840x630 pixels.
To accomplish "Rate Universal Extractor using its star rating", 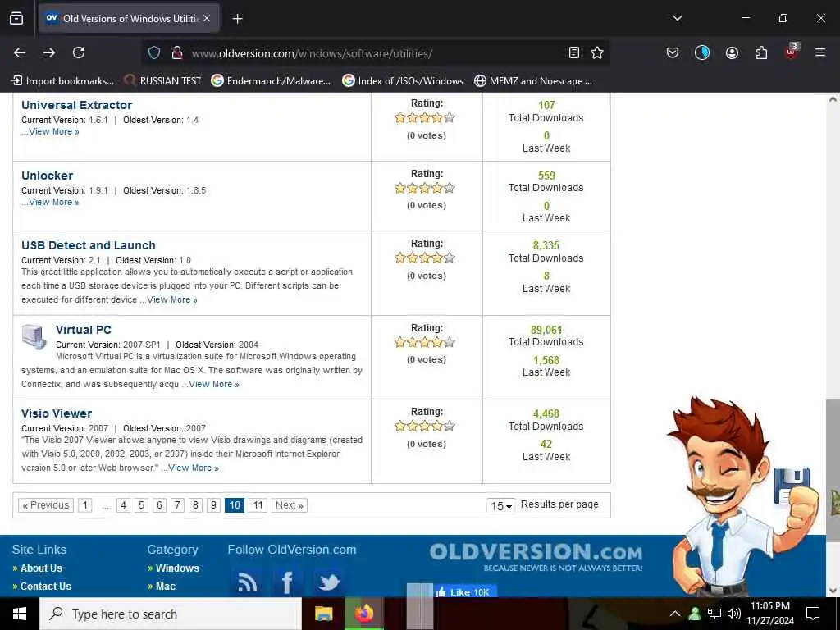I will (x=425, y=117).
